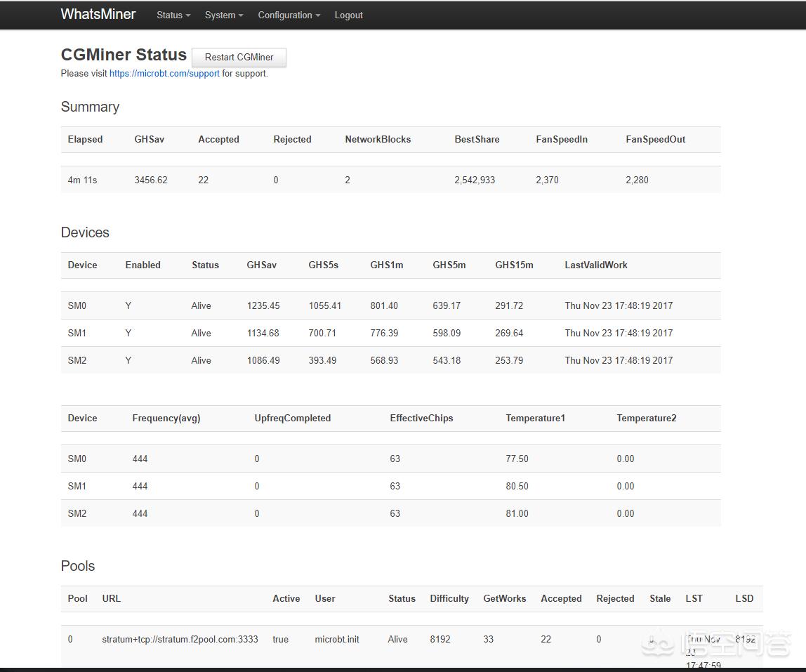Select the SM2 temperature value 81.00
The width and height of the screenshot is (806, 672).
pos(517,513)
